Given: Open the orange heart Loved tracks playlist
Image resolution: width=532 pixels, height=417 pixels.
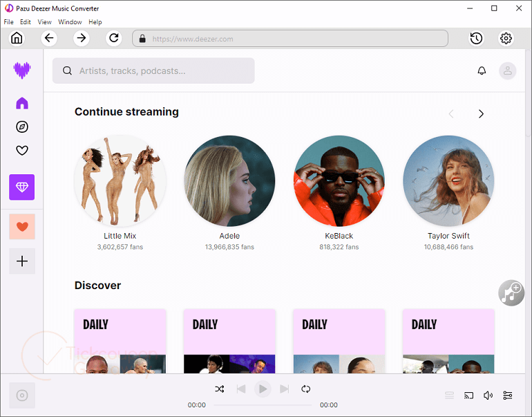Looking at the screenshot, I should [22, 227].
